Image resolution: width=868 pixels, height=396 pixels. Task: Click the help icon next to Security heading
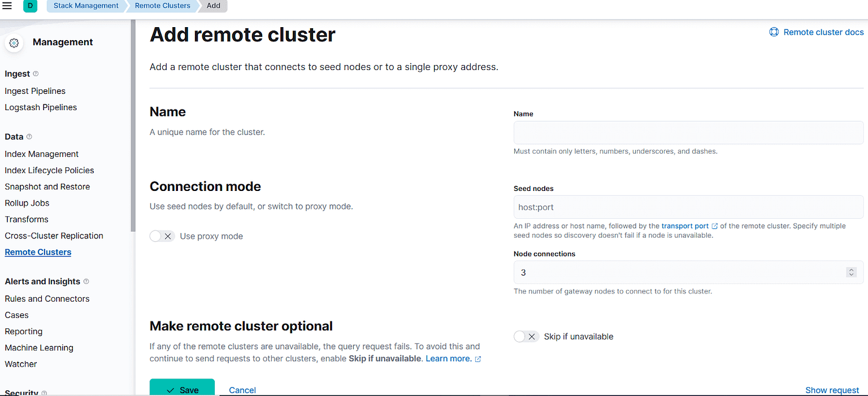pyautogui.click(x=44, y=393)
